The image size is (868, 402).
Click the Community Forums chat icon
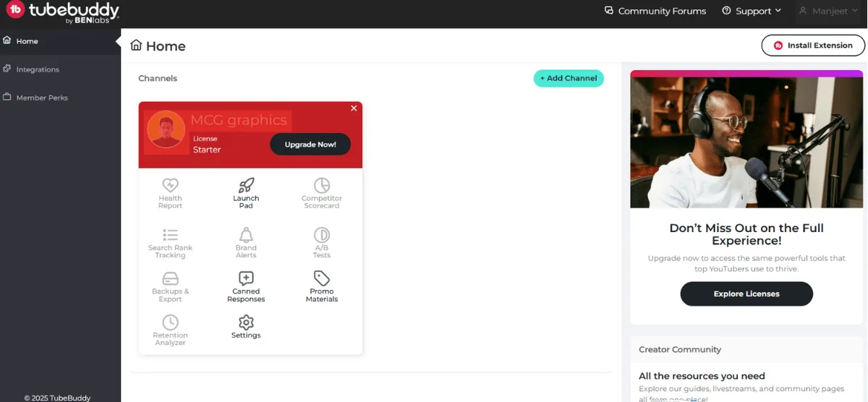click(x=609, y=11)
